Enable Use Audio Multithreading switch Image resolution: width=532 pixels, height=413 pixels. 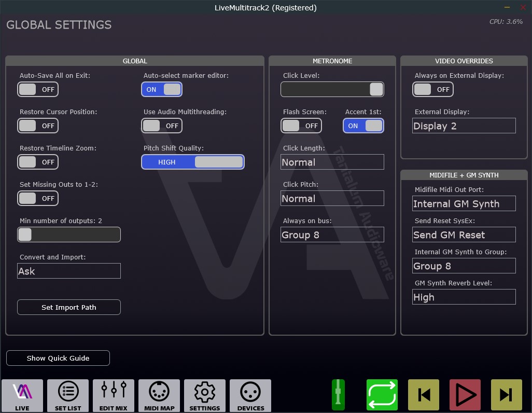click(162, 126)
